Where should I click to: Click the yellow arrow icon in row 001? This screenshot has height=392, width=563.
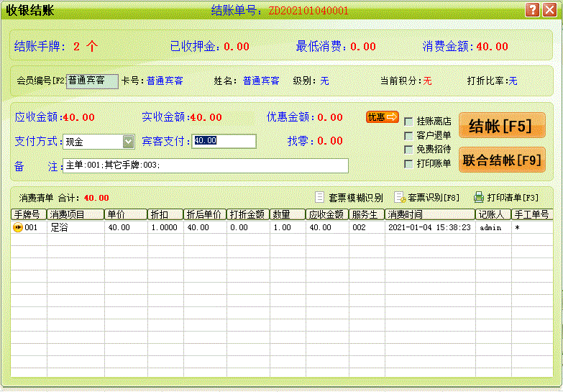(x=18, y=227)
